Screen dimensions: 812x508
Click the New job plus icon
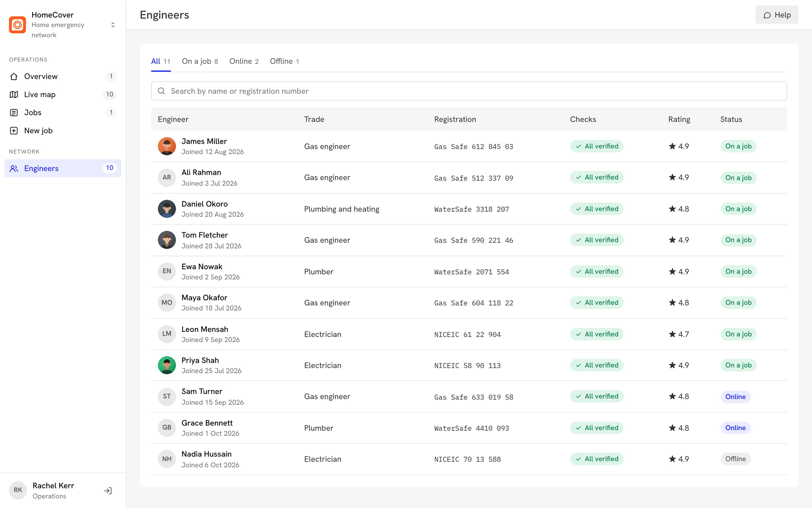(14, 131)
